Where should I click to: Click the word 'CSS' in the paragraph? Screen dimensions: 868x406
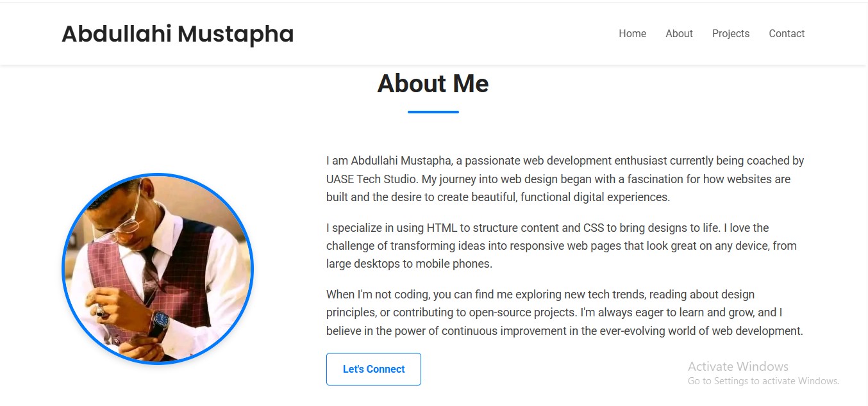click(594, 227)
